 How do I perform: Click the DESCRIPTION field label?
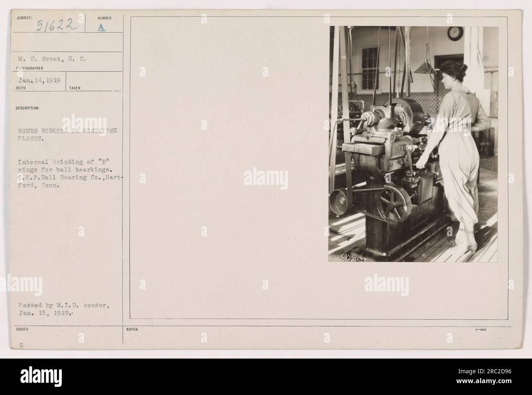click(28, 108)
